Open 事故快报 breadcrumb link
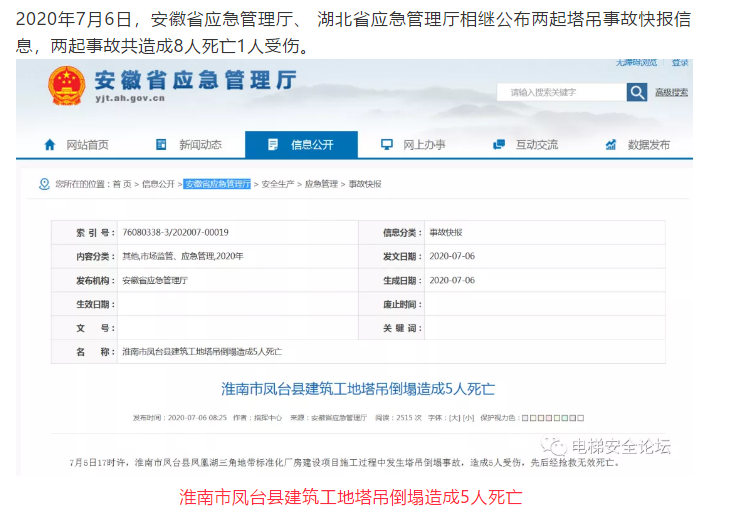The width and height of the screenshot is (729, 518). 363,184
